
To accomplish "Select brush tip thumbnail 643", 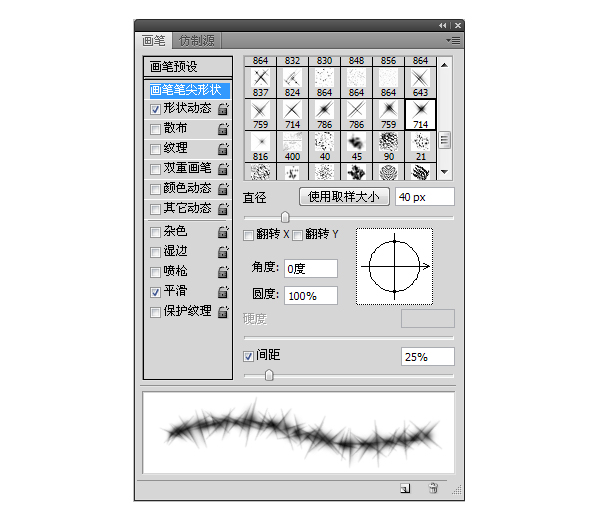I will 420,82.
